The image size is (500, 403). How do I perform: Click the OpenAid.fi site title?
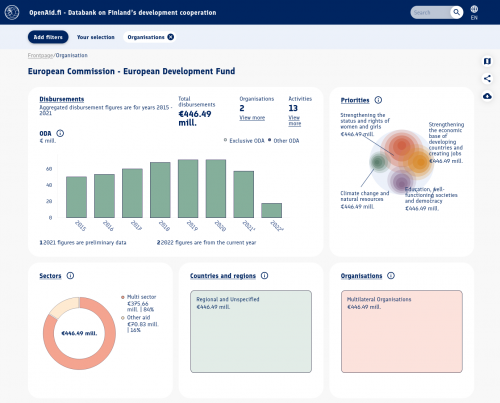pyautogui.click(x=123, y=13)
